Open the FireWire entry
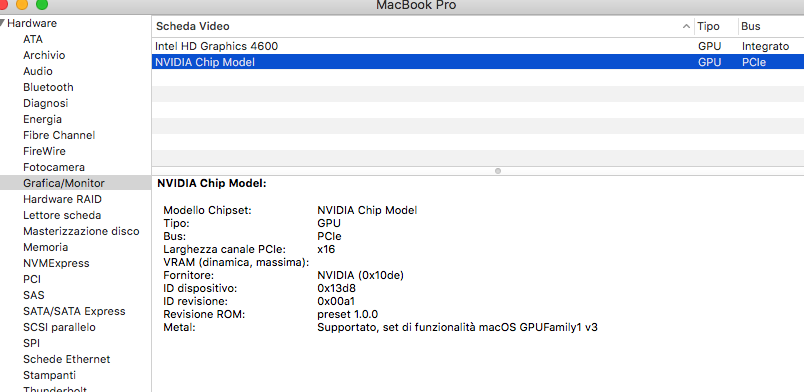This screenshot has width=804, height=392. (44, 151)
